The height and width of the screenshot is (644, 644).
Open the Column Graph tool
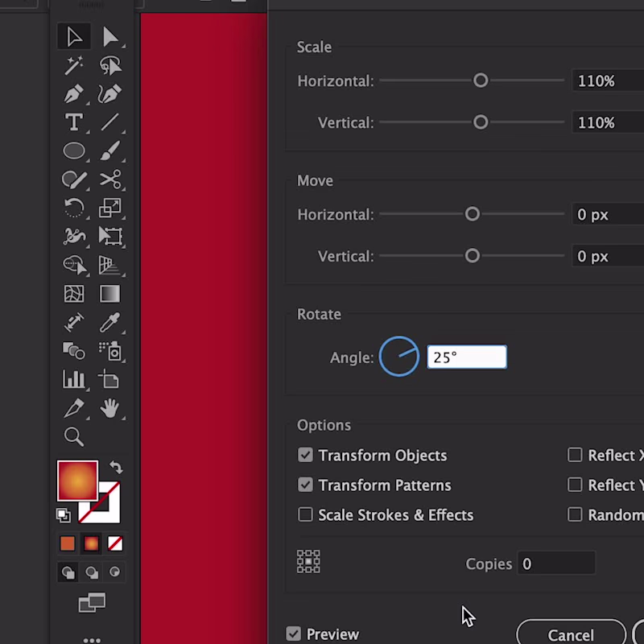coord(73,378)
